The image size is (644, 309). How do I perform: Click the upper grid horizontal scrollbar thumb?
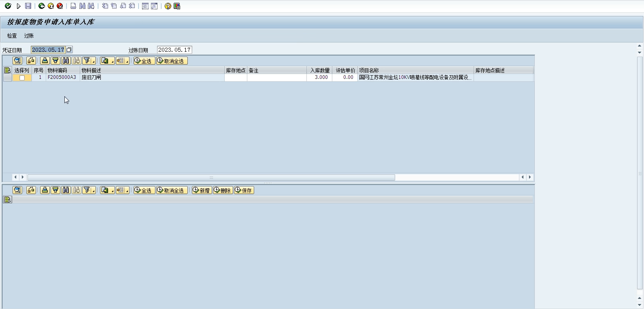(x=211, y=177)
